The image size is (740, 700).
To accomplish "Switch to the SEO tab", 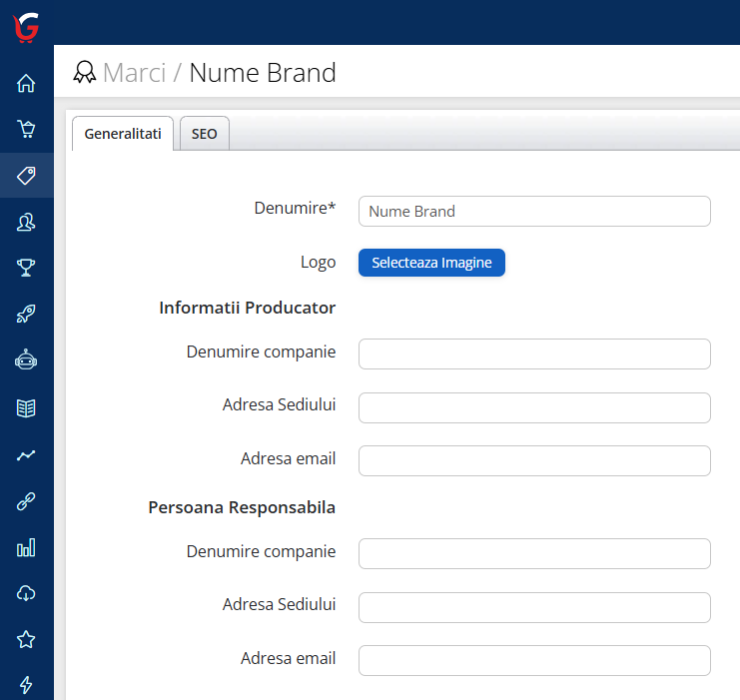I will pyautogui.click(x=204, y=134).
